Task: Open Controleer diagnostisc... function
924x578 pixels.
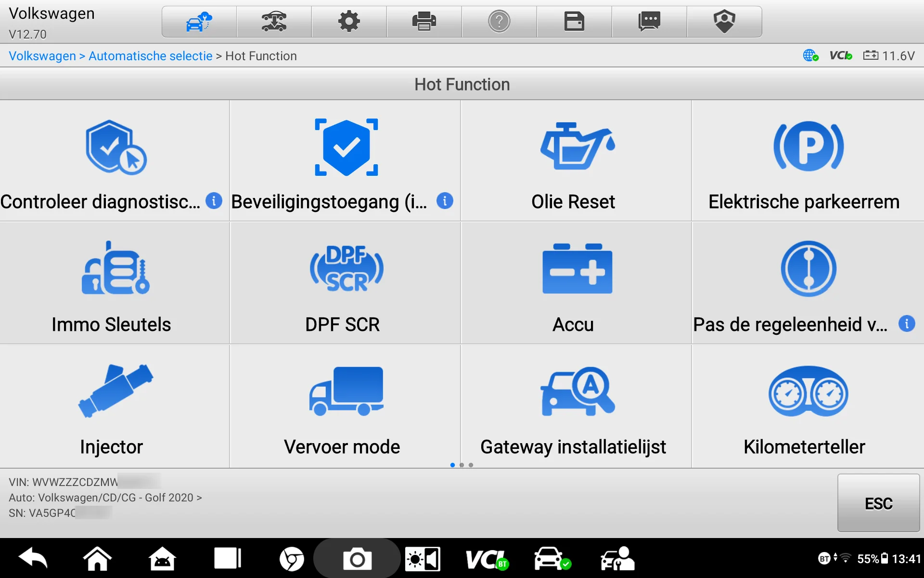Action: click(115, 161)
